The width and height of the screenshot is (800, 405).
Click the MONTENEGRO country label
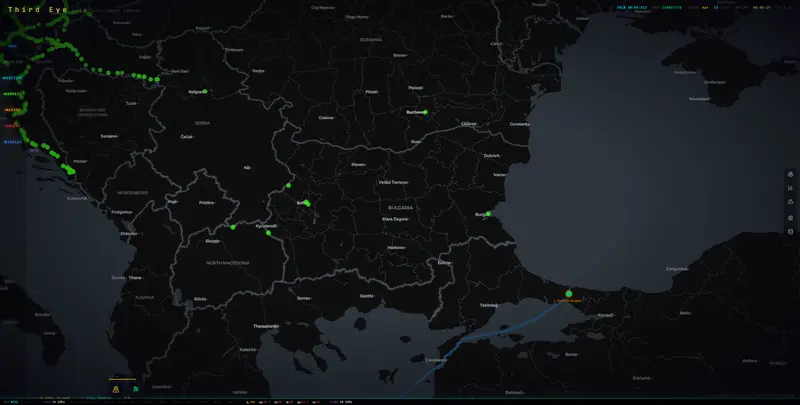(x=133, y=193)
